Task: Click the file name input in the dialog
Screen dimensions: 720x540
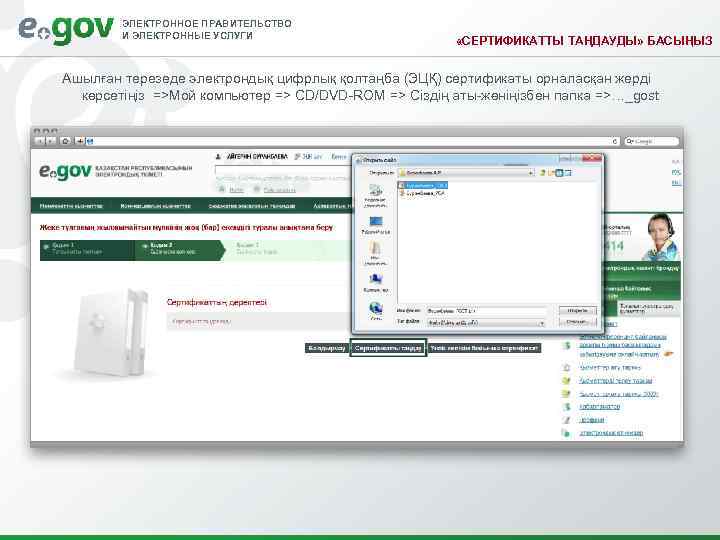Action: click(486, 311)
